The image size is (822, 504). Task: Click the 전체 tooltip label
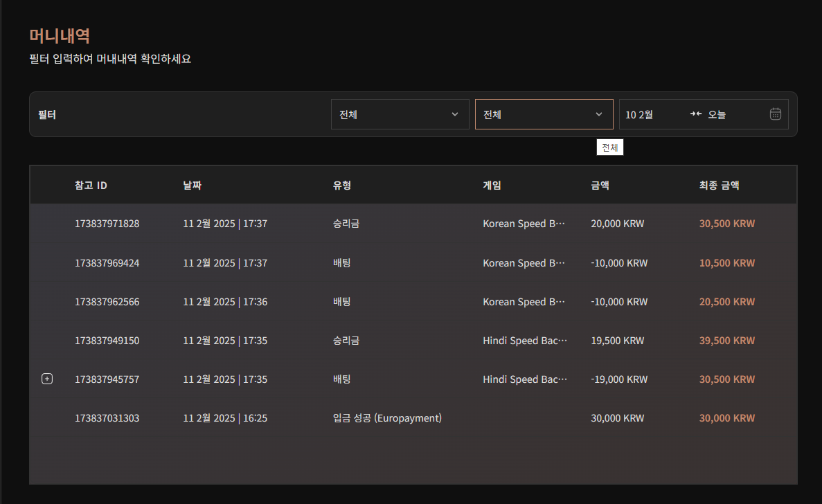pyautogui.click(x=609, y=147)
